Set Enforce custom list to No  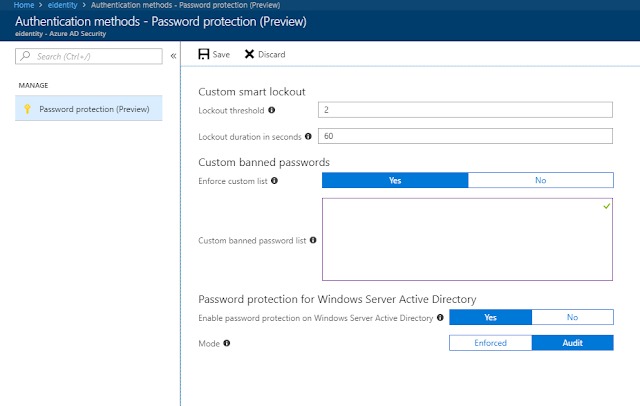click(x=540, y=180)
